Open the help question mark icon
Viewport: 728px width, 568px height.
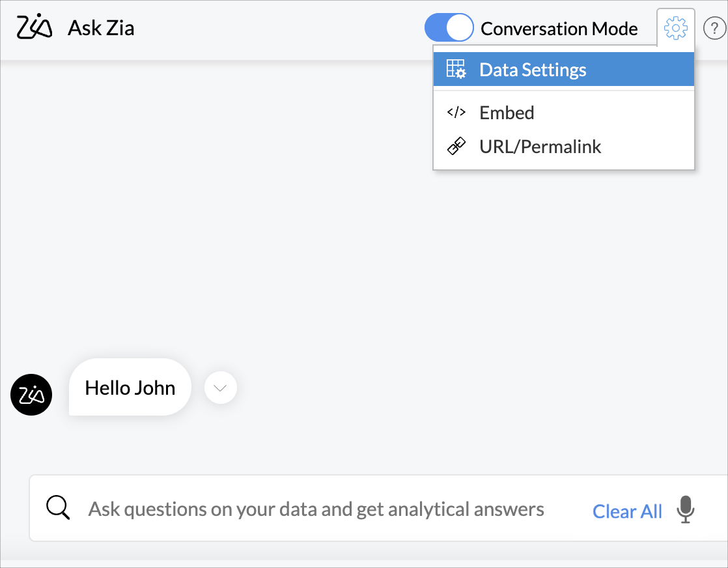[714, 29]
